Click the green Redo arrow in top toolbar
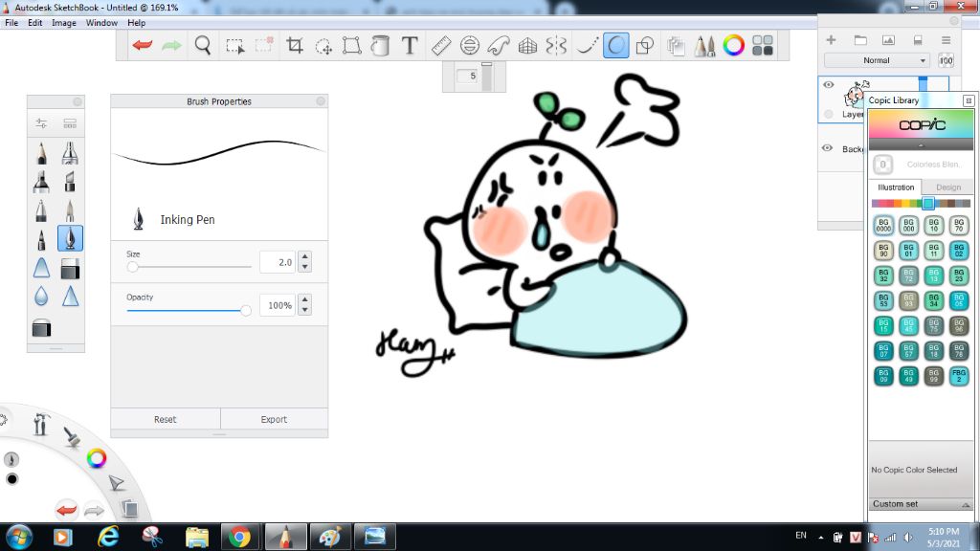Screen dimensions: 980x551 [171, 45]
